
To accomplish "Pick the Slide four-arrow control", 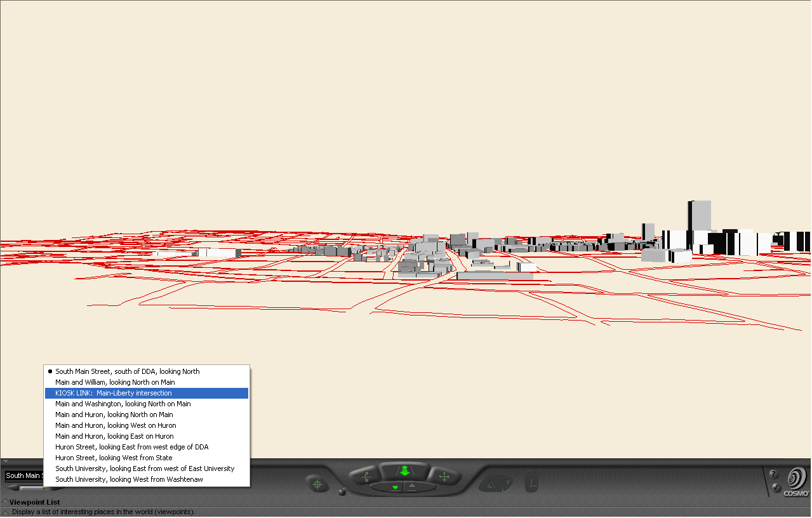I will pos(444,475).
